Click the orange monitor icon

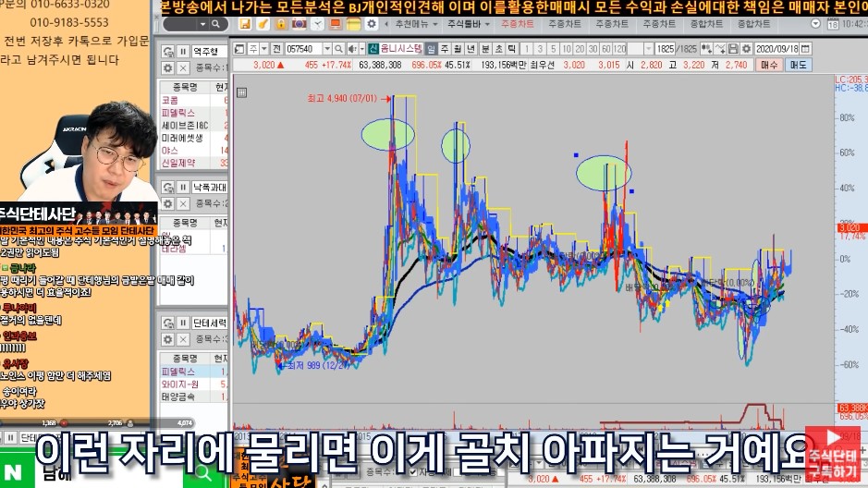click(335, 24)
